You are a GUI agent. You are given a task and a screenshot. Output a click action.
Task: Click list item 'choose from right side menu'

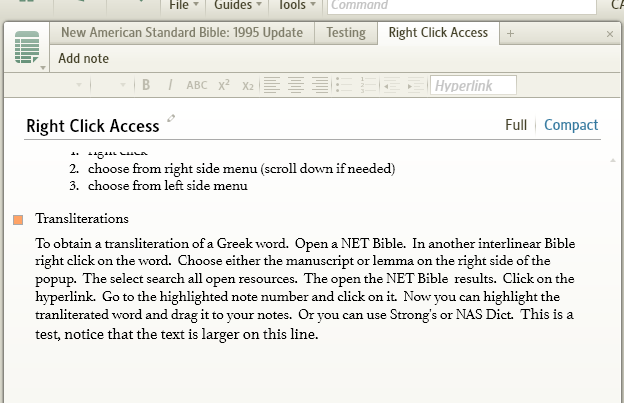pos(242,169)
